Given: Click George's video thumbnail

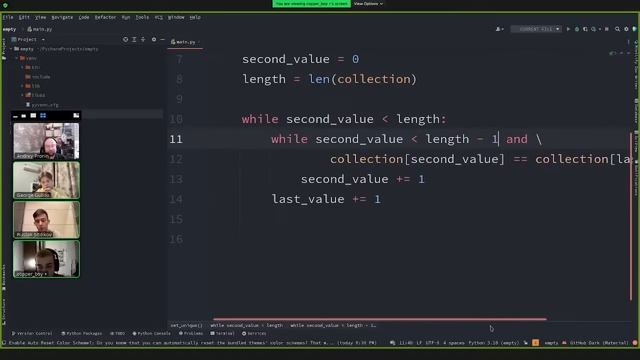Looking at the screenshot, I should click(x=46, y=180).
